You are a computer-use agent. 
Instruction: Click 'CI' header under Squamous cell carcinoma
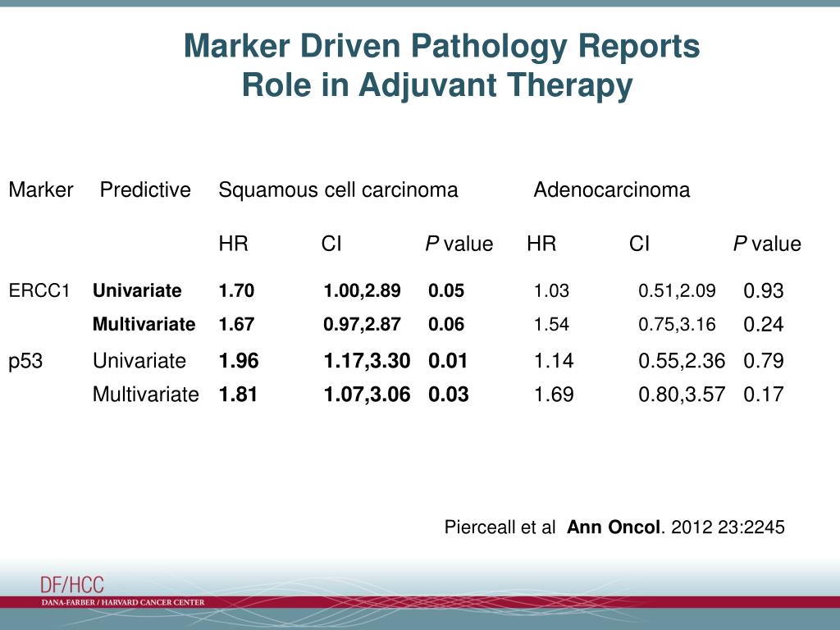[331, 244]
